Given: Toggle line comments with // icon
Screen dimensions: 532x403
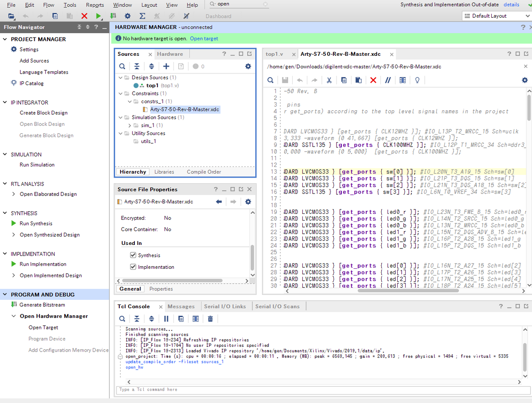Looking at the screenshot, I should click(x=387, y=80).
